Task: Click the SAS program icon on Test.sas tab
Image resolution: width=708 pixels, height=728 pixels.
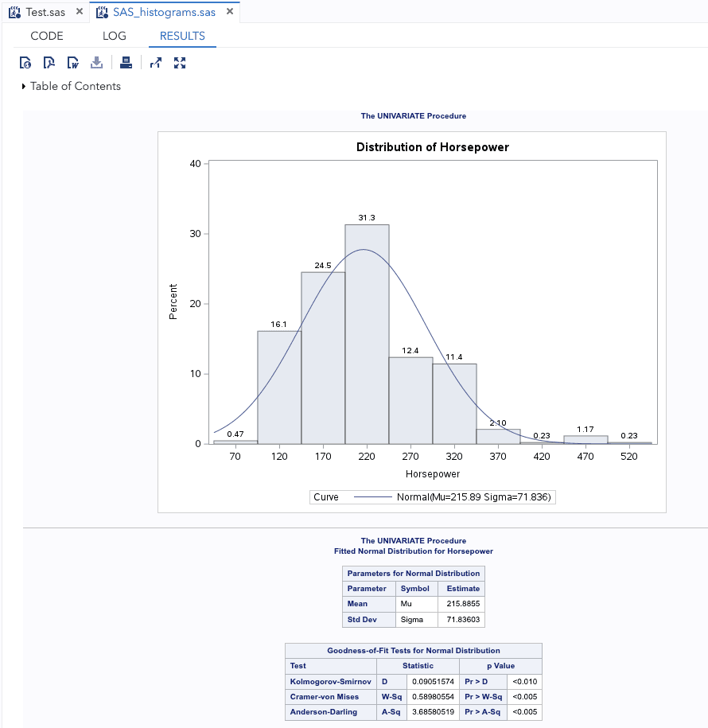Action: tap(14, 13)
